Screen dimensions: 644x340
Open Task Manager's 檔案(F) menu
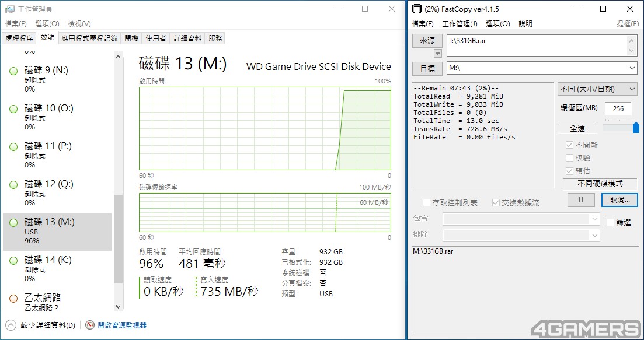tap(16, 24)
